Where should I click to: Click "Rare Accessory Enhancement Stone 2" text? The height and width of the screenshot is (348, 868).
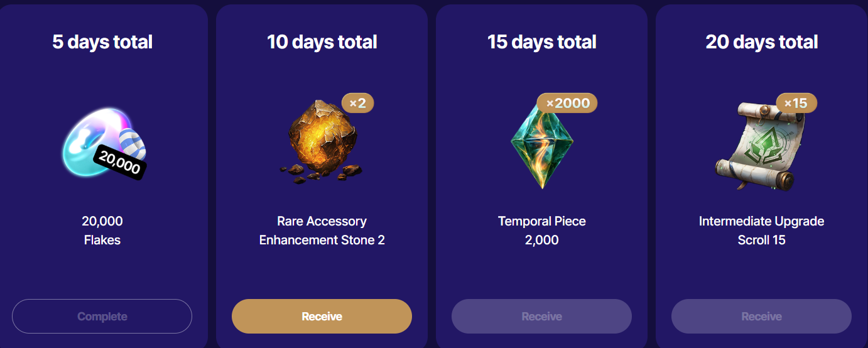(322, 231)
